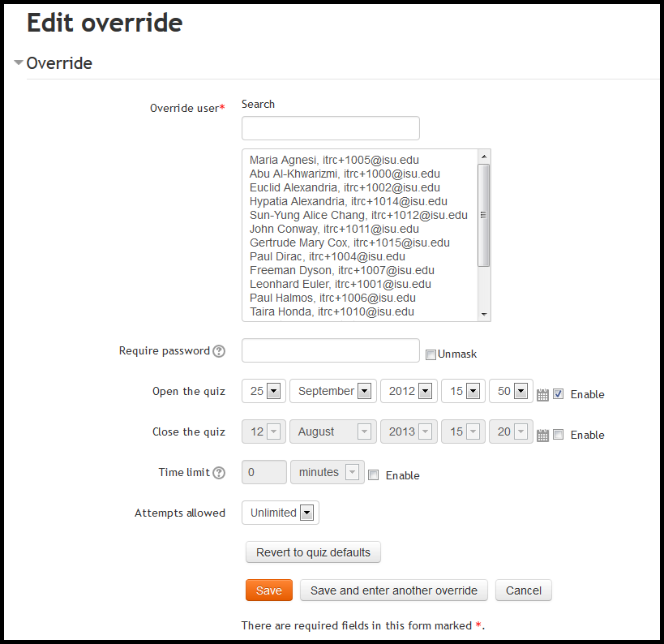Click help icon beside Time limit
Image resolution: width=664 pixels, height=644 pixels.
pyautogui.click(x=219, y=473)
